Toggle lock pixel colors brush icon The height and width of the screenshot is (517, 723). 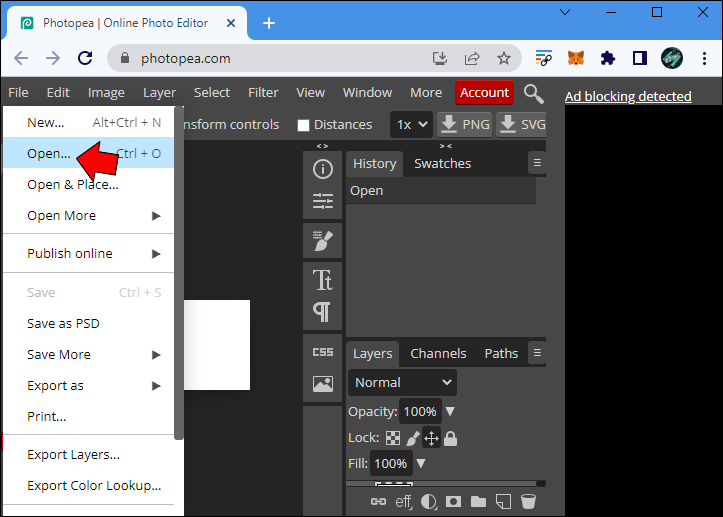[x=413, y=438]
